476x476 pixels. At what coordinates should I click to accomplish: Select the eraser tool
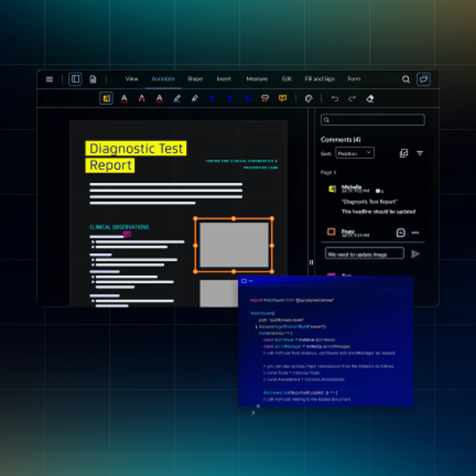point(370,99)
